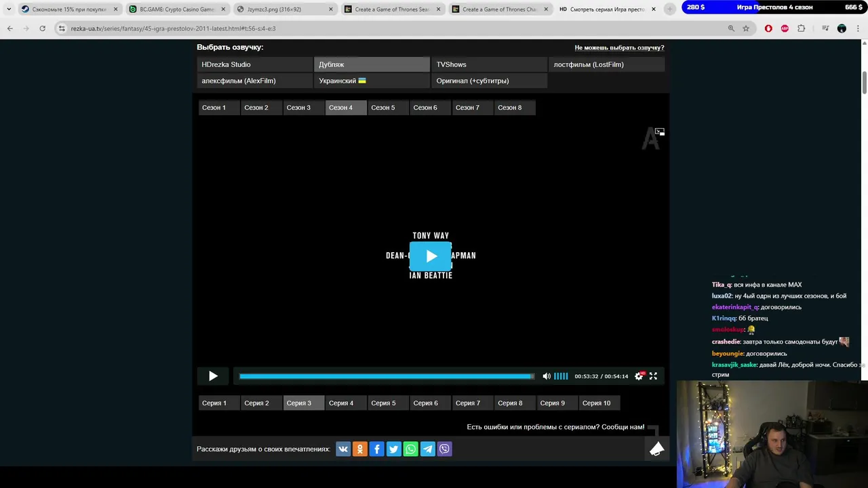Share on Facebook icon
Viewport: 868px width, 488px height.
pyautogui.click(x=377, y=449)
